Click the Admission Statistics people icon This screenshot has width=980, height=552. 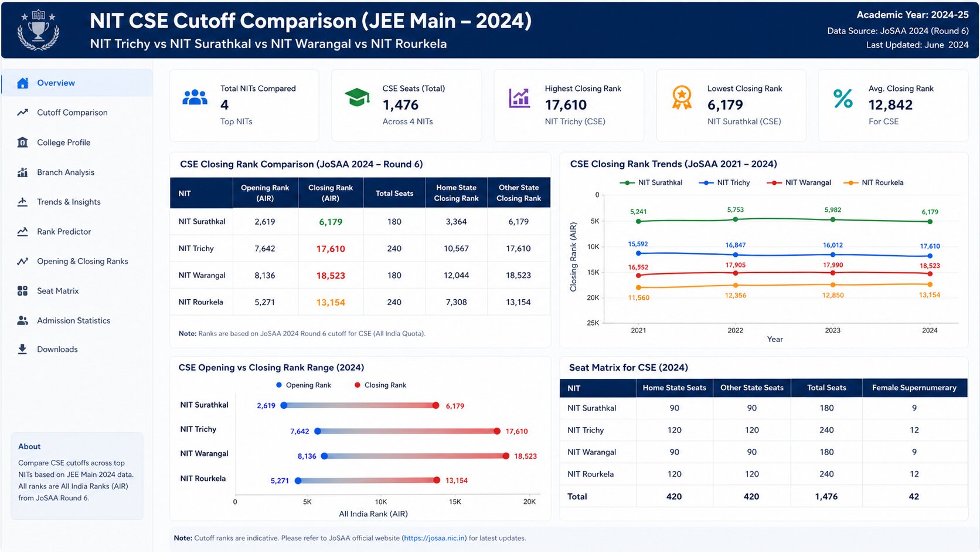pyautogui.click(x=23, y=320)
